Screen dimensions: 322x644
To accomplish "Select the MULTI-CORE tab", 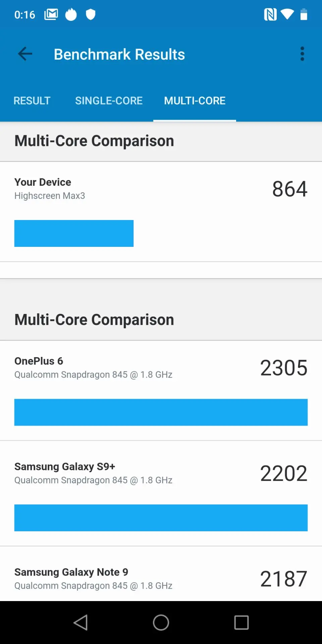I will (x=195, y=101).
